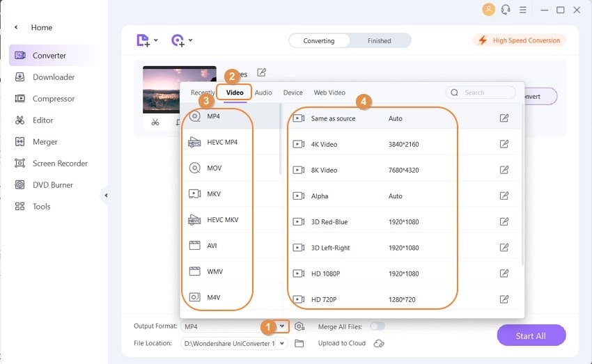This screenshot has height=364, width=592.
Task: Toggle the Merge All Files switch
Action: (377, 326)
